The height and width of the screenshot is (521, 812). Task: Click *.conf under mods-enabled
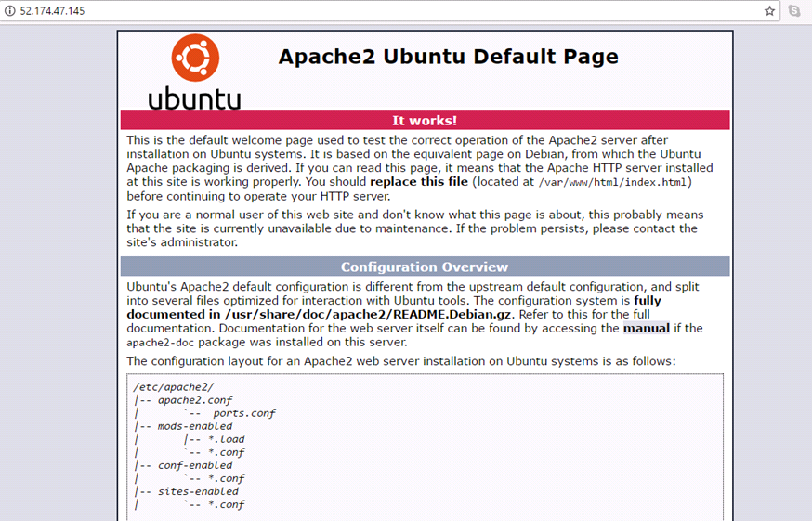[x=227, y=452]
